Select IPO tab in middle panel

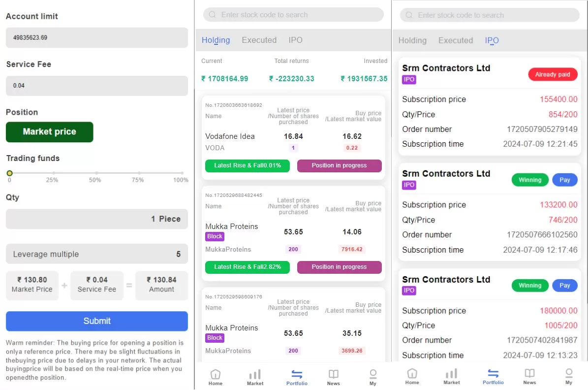[296, 40]
